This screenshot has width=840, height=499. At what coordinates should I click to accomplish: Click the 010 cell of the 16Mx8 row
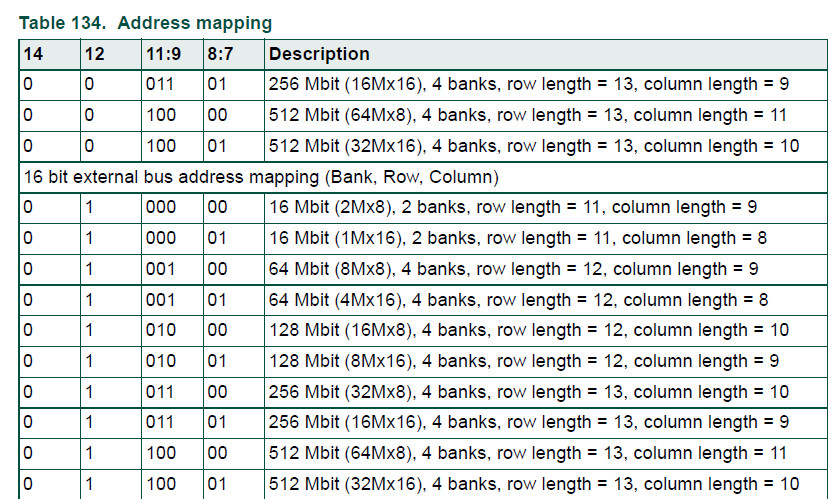pyautogui.click(x=172, y=331)
